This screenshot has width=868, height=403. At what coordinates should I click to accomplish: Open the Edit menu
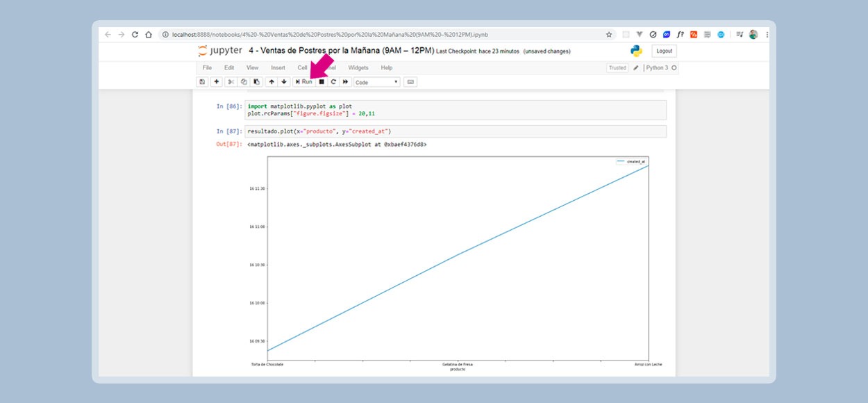pos(229,68)
